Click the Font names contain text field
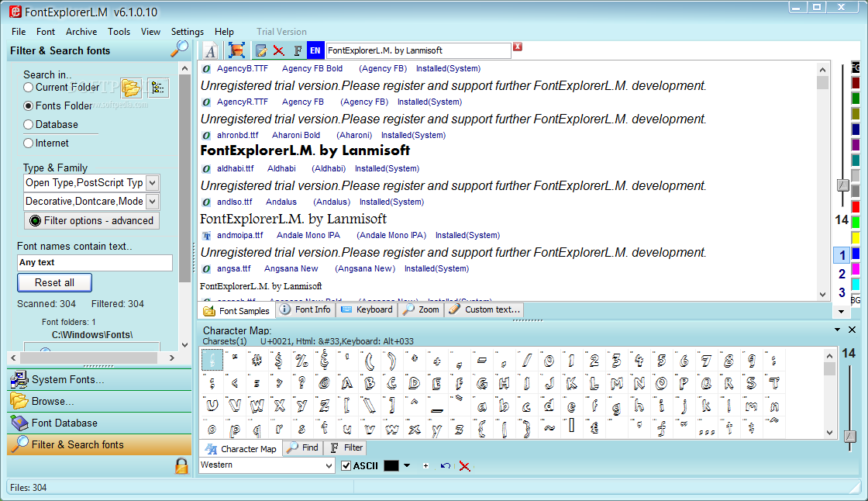 95,263
